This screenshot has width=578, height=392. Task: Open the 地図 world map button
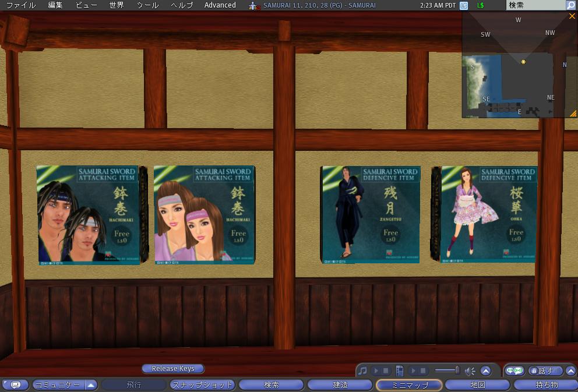pyautogui.click(x=477, y=385)
